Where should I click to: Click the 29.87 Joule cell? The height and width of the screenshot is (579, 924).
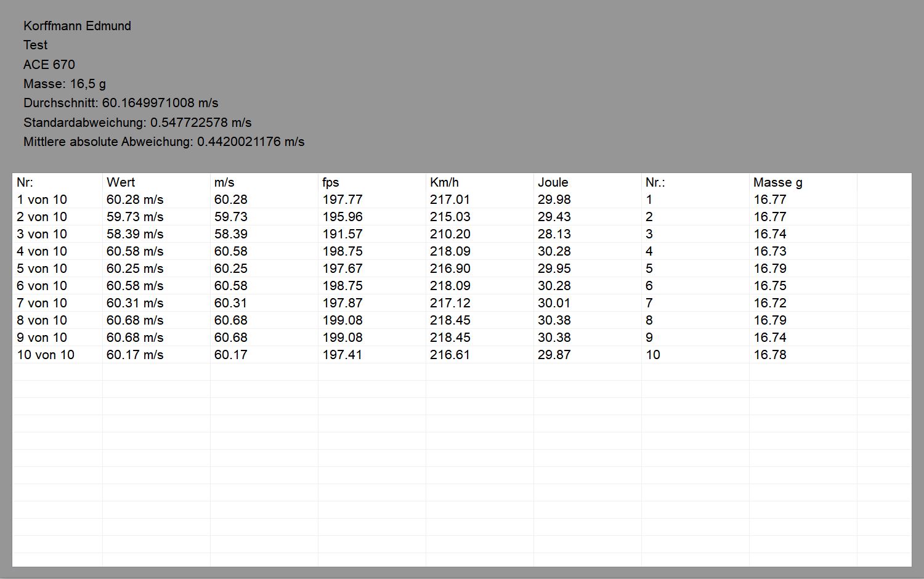pyautogui.click(x=554, y=355)
